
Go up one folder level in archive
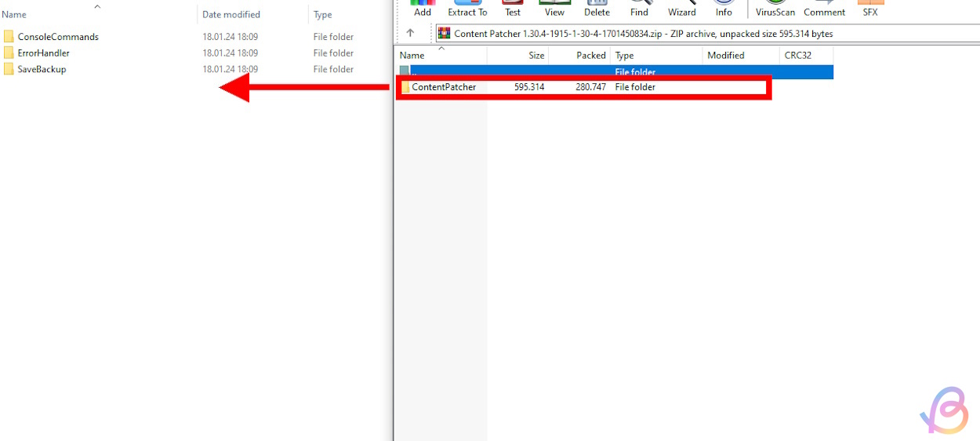pos(410,33)
